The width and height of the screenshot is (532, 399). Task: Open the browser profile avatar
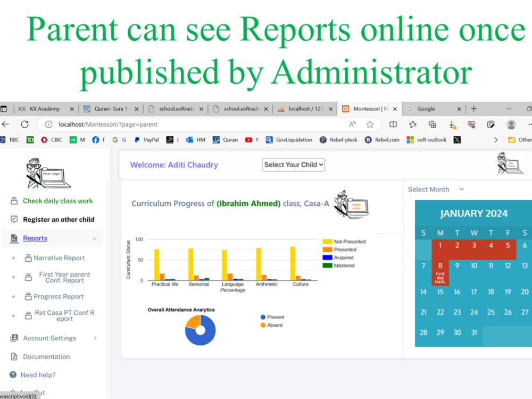tap(511, 124)
